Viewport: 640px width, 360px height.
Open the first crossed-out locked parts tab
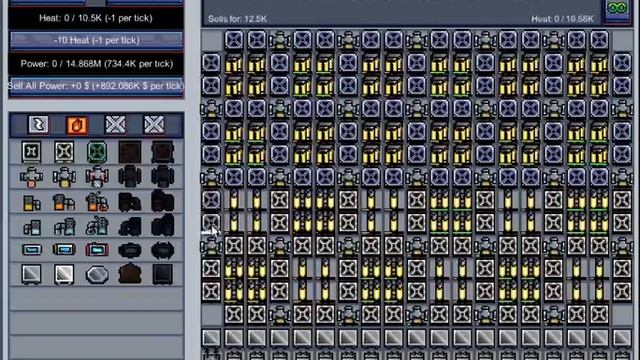click(115, 124)
